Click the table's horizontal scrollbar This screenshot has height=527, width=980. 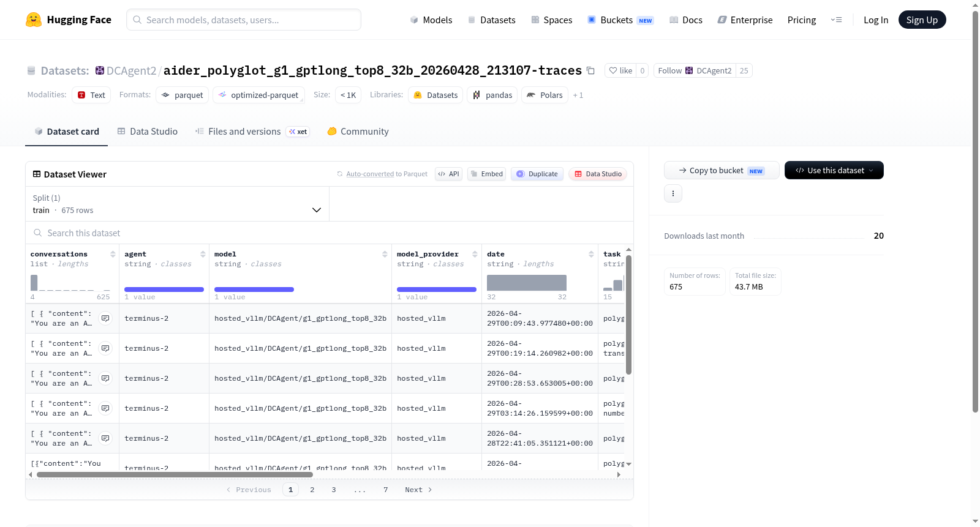(175, 474)
